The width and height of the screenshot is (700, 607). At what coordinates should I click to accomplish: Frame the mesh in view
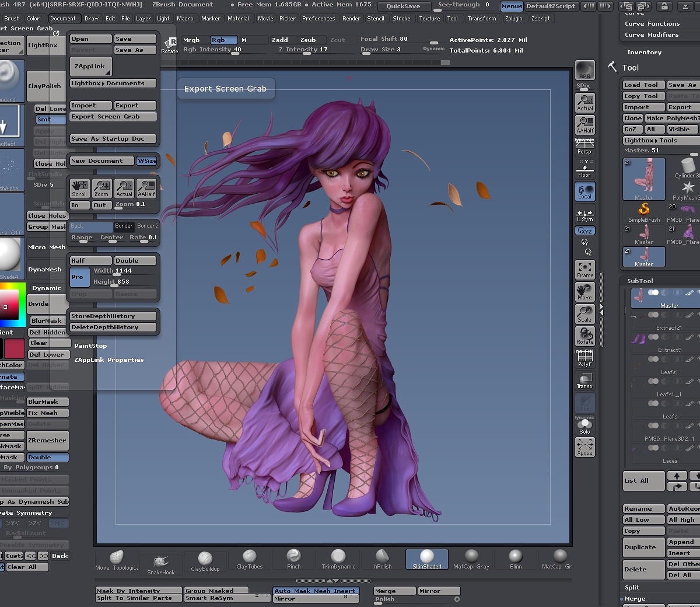click(x=584, y=270)
